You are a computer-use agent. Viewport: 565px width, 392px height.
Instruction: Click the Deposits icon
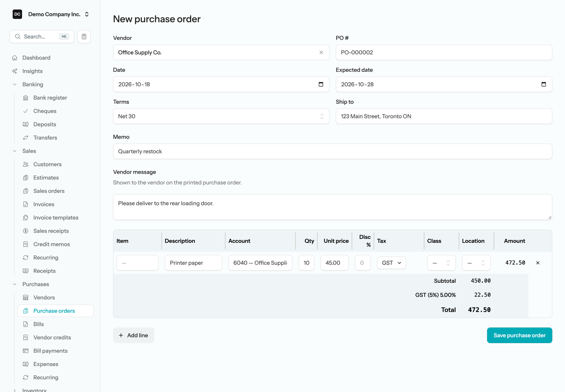click(x=26, y=124)
